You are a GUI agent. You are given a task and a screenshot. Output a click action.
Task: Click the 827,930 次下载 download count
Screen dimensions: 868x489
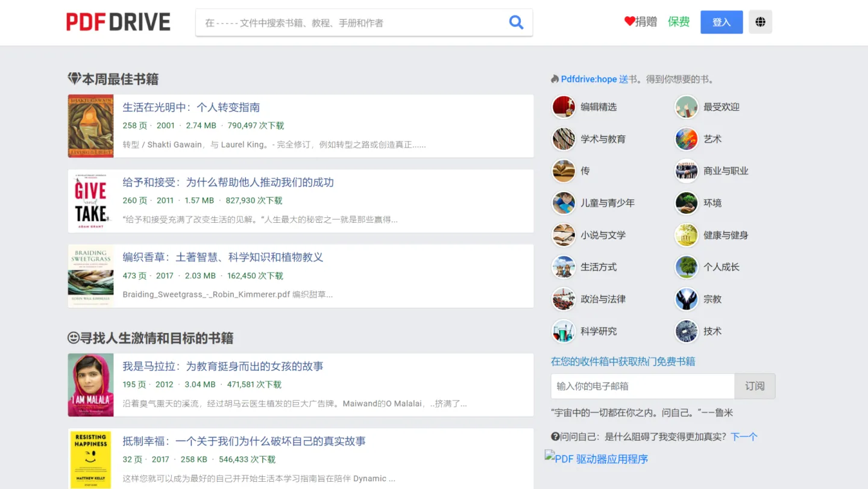pos(254,200)
